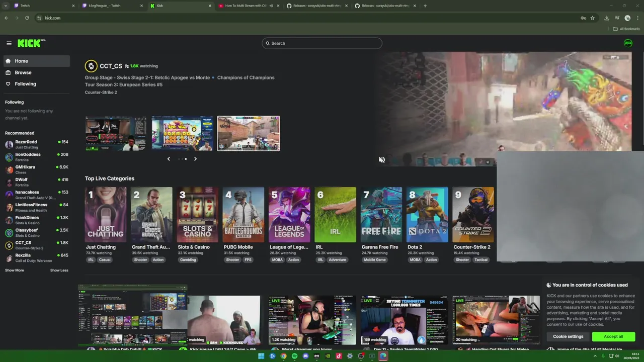Screen dimensions: 644x362
Task: Select the slots game carousel thumbnail
Action: click(x=182, y=133)
